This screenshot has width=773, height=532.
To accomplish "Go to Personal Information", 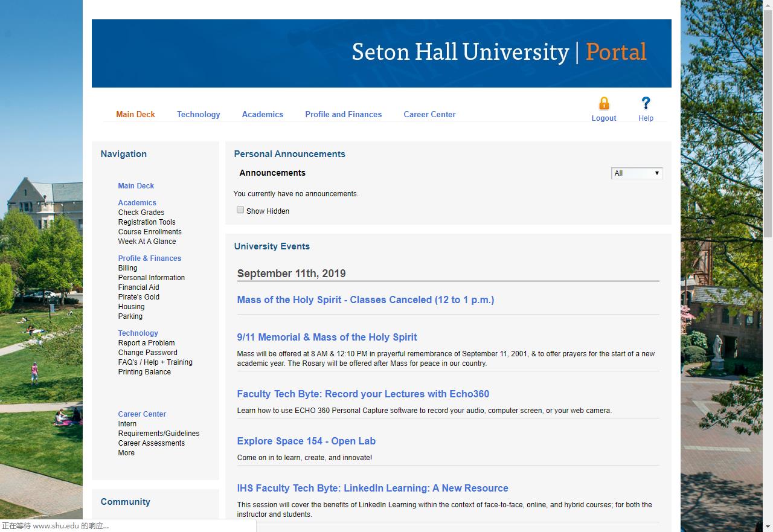I will [x=152, y=278].
